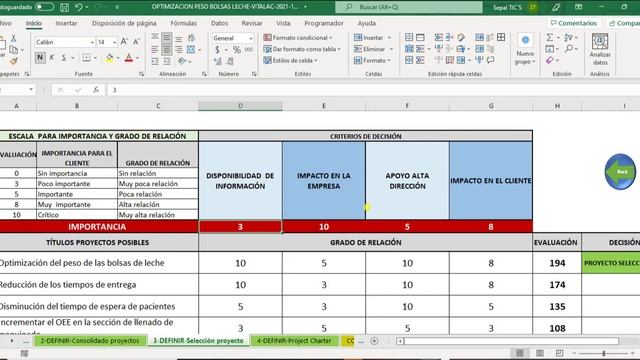This screenshot has height=360, width=640.
Task: Apply red font color
Action: tap(129, 58)
